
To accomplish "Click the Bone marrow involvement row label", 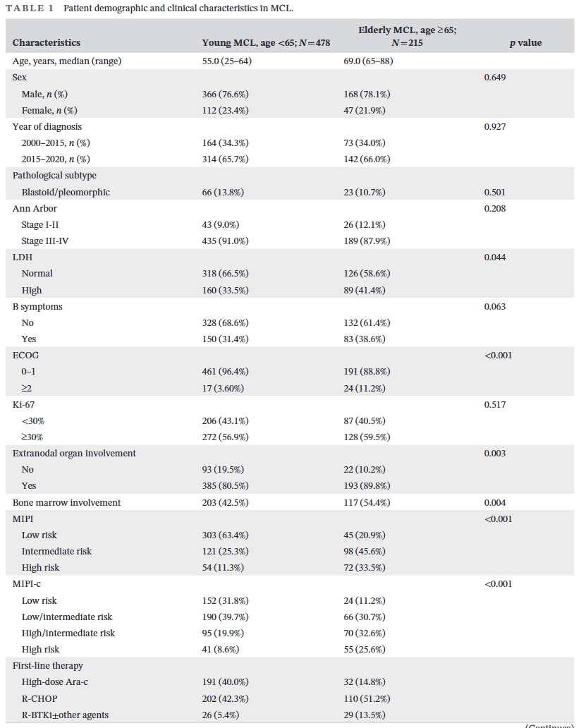I will 66,503.
